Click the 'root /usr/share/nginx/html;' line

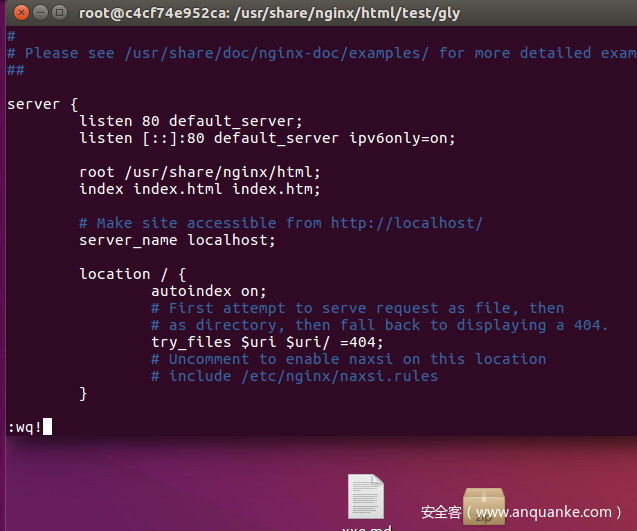[199, 172]
